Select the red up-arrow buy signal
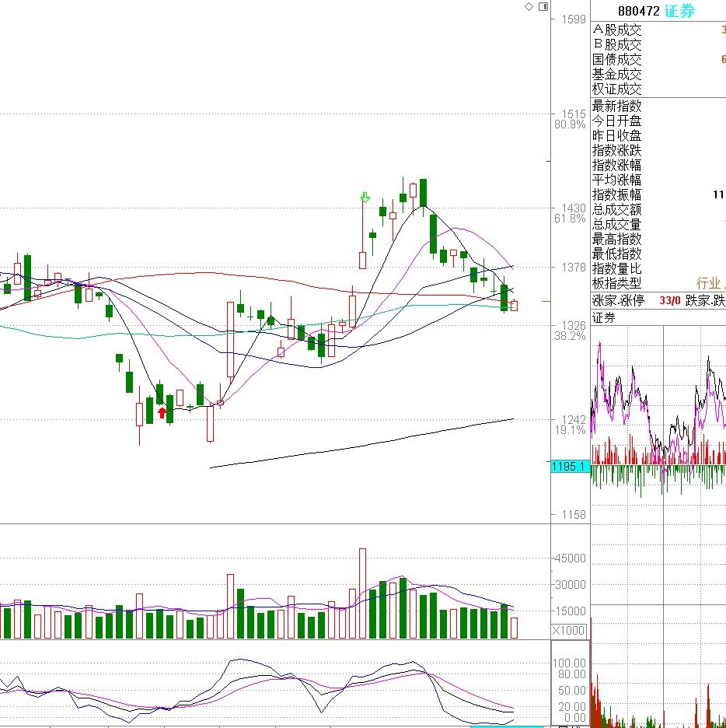The image size is (726, 728). point(162,413)
